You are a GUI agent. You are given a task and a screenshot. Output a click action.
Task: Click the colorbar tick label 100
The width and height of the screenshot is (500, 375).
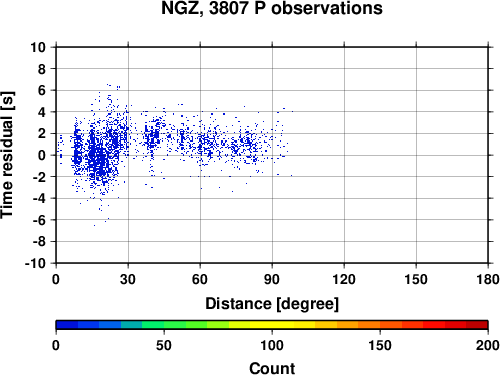point(272,345)
